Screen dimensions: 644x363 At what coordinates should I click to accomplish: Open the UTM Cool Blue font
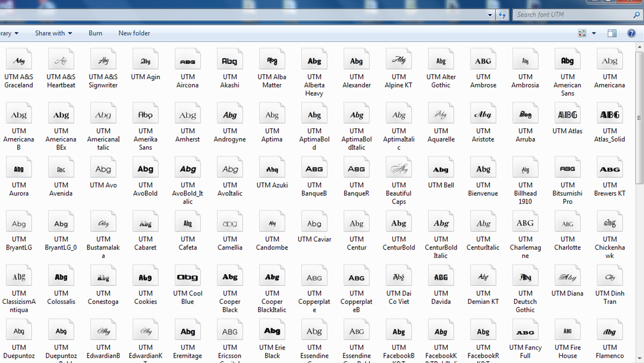pyautogui.click(x=188, y=284)
